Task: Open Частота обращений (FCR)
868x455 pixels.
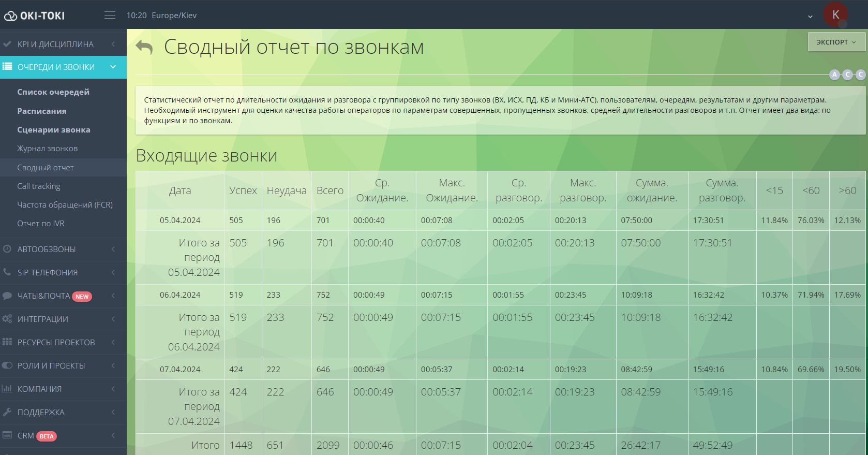Action: click(65, 204)
